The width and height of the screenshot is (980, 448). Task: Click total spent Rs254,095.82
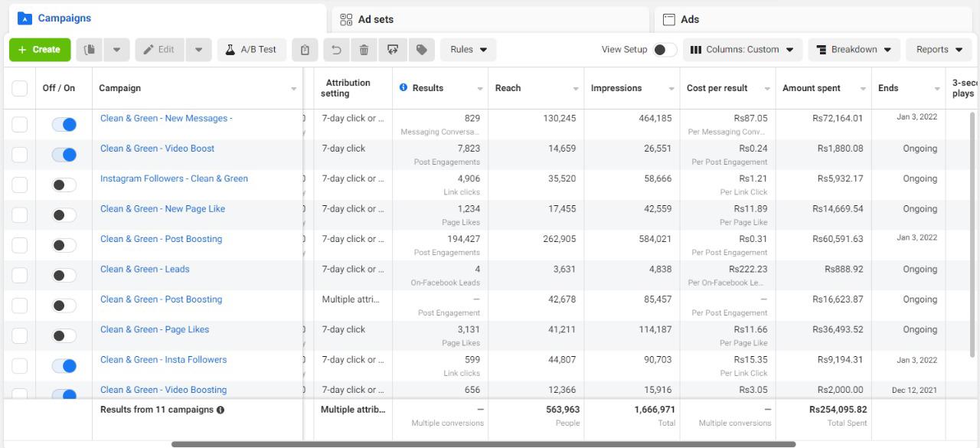838,410
